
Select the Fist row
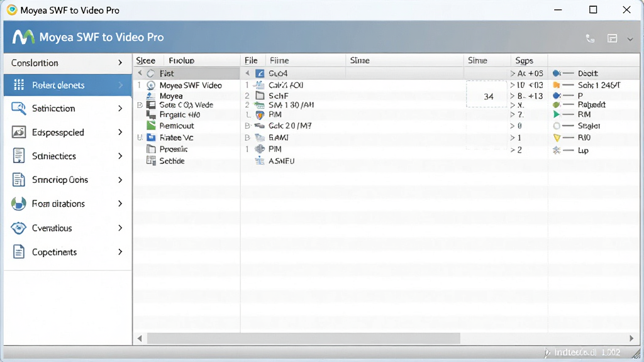(187, 74)
